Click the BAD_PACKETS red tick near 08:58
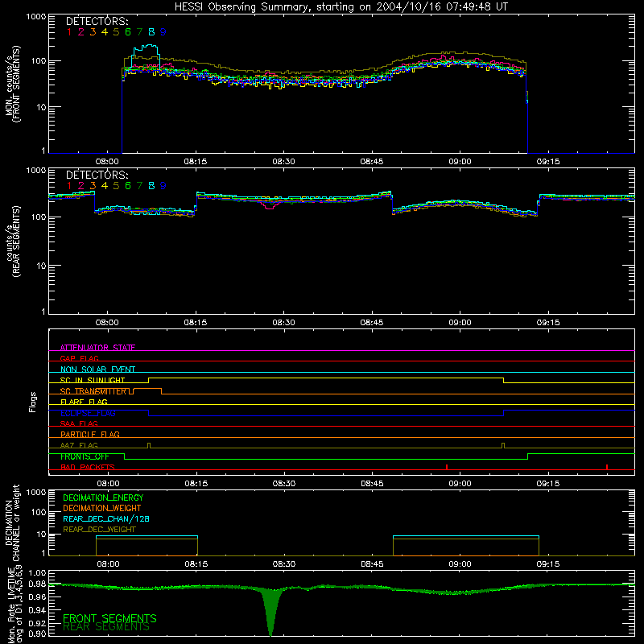Image resolution: width=644 pixels, height=644 pixels. 447,467
